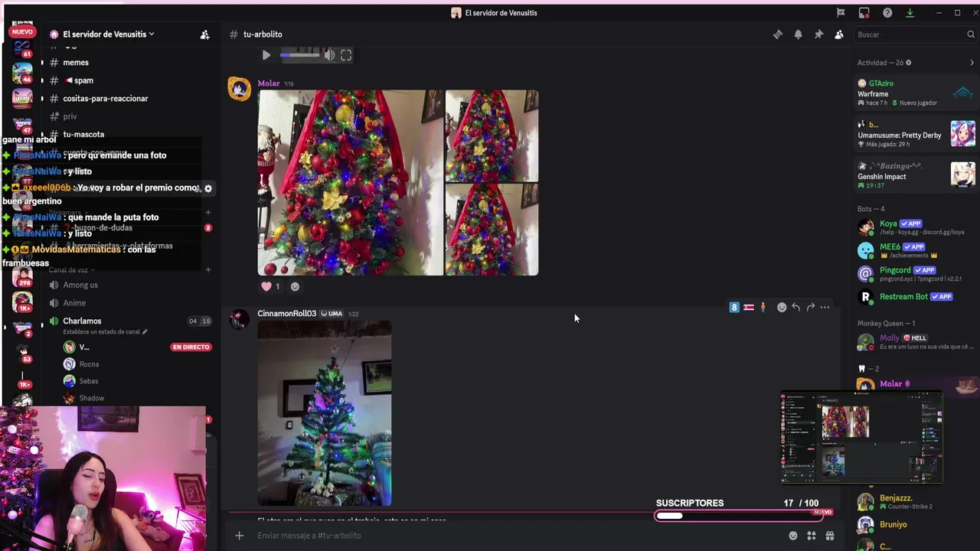980x551 pixels.
Task: Open more options for CinnamonRoll03's message
Action: pos(825,307)
